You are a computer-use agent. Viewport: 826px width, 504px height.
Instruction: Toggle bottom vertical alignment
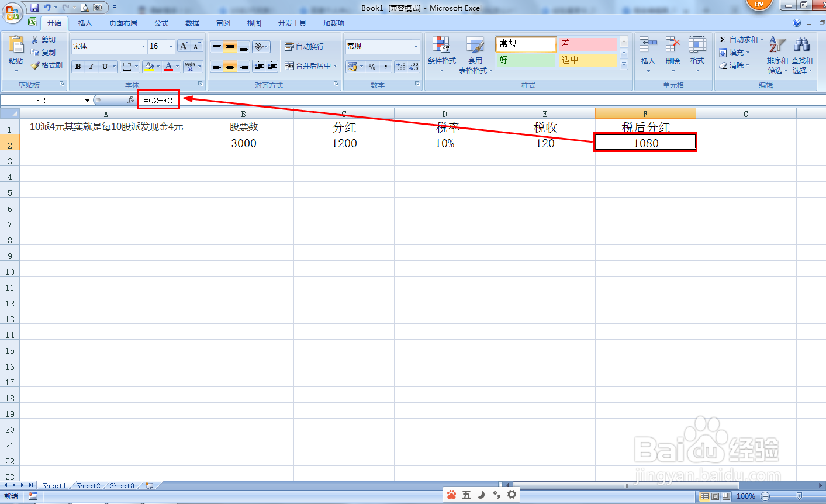tap(244, 47)
